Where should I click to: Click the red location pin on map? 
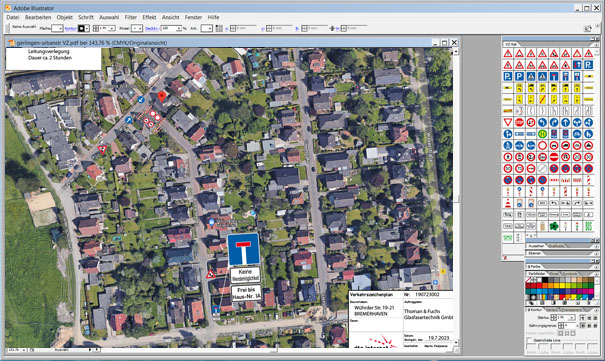coord(162,96)
